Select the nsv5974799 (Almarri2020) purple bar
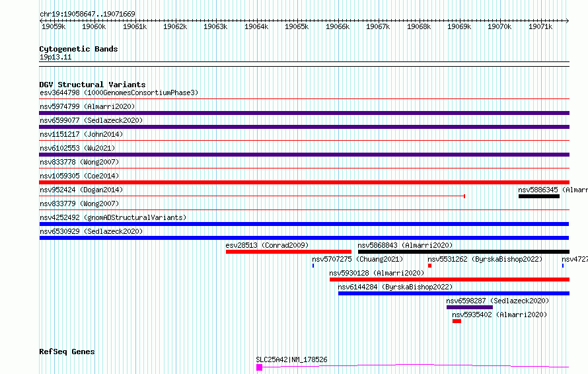Viewport: 588px width, 374px height. pyautogui.click(x=304, y=113)
